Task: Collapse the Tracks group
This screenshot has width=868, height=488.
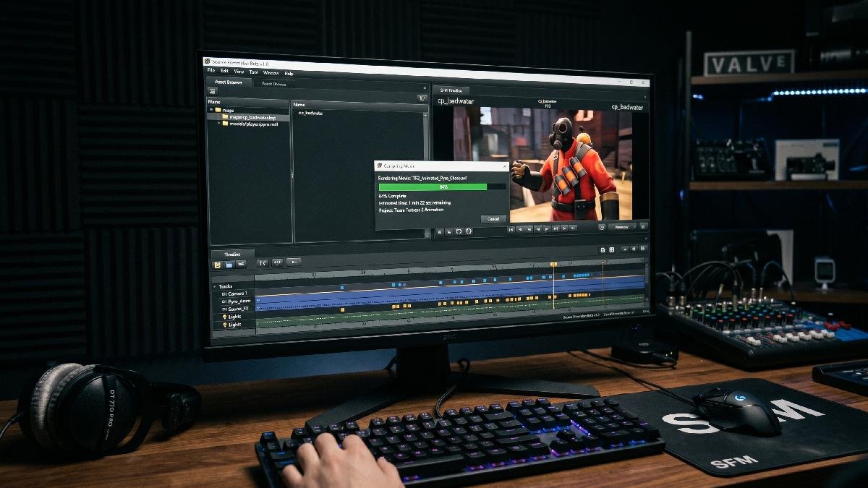Action: [214, 286]
